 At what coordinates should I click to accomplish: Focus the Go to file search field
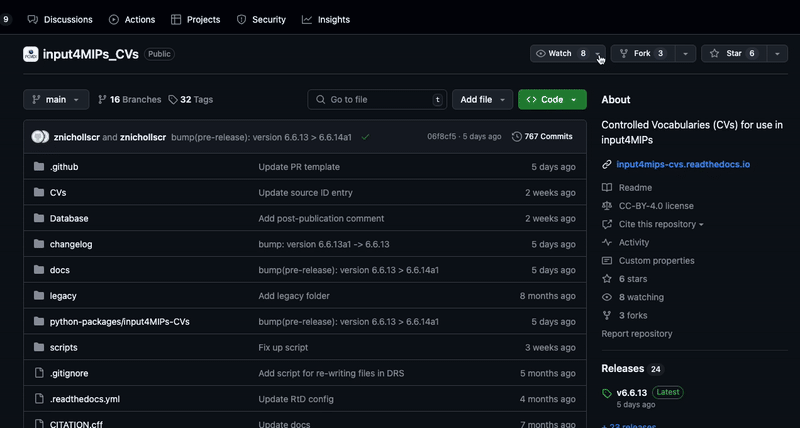click(x=377, y=99)
